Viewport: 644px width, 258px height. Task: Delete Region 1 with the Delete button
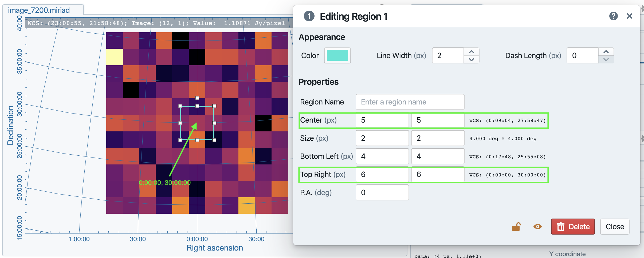tap(573, 226)
